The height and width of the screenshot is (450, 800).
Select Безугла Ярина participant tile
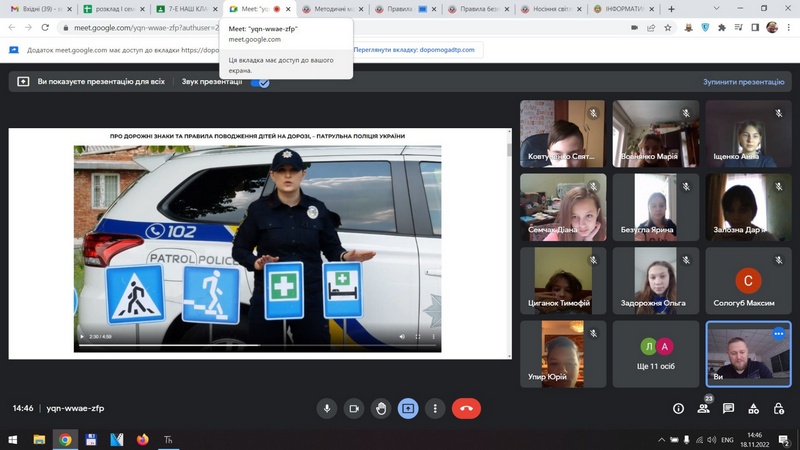tap(656, 207)
